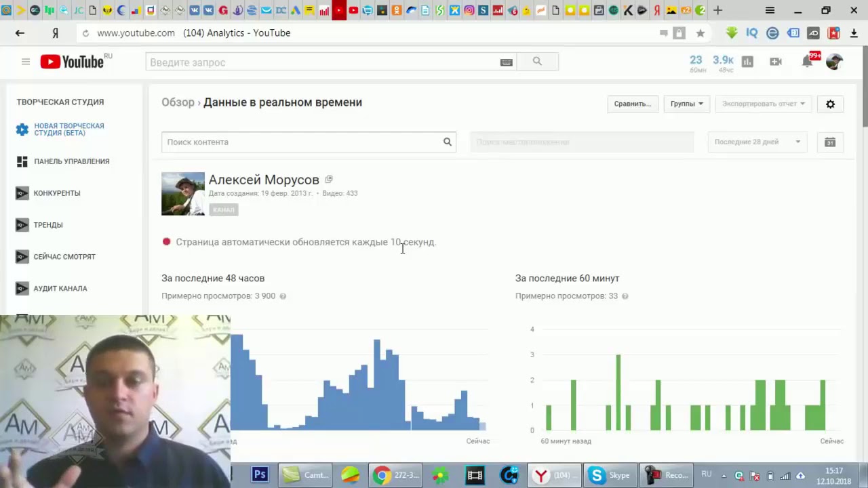Click the upload video camera icon
The height and width of the screenshot is (488, 868).
(776, 62)
